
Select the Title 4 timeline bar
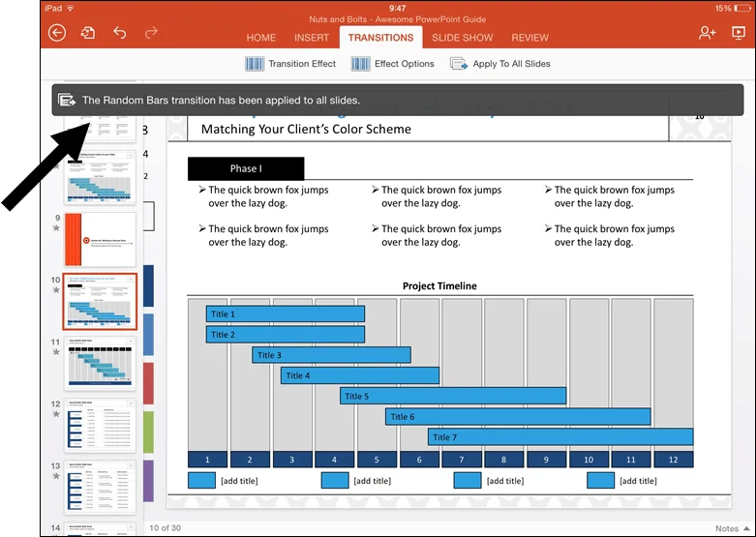tap(360, 375)
